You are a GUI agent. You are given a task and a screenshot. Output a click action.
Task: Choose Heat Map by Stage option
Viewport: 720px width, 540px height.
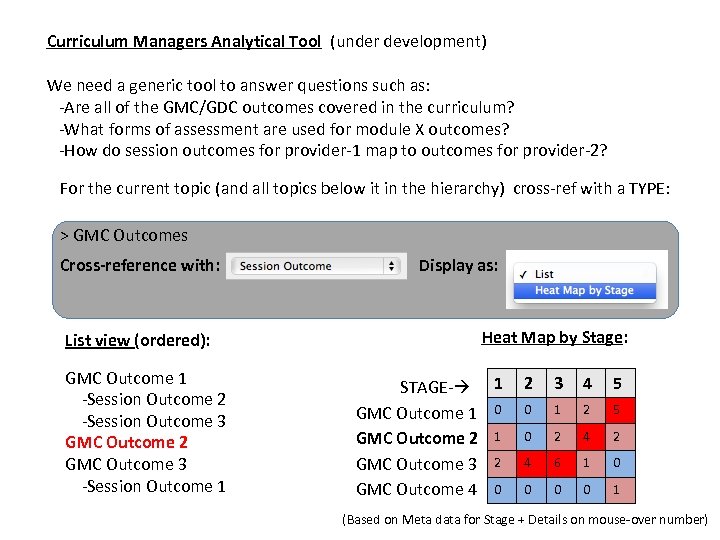[584, 291]
